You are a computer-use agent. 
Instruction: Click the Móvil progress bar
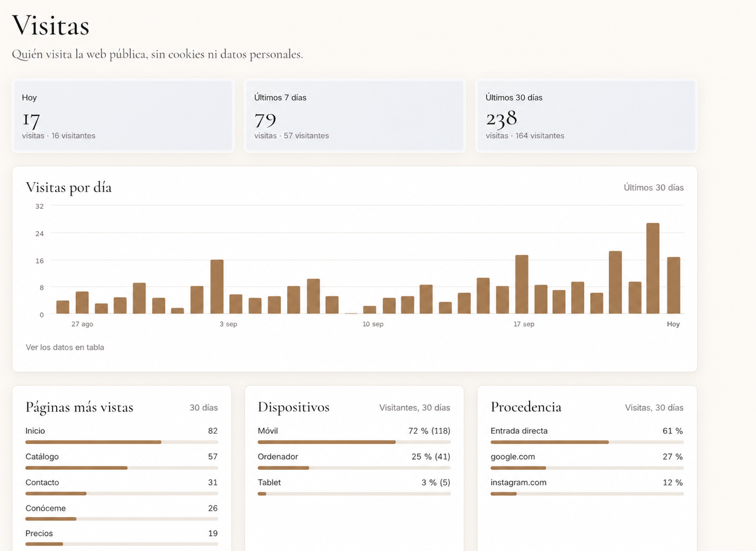point(354,442)
